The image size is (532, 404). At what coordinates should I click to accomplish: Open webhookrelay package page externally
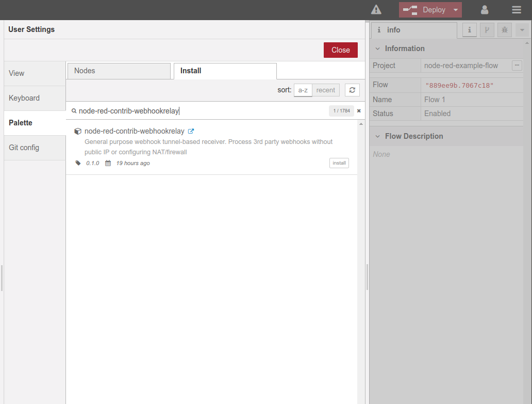[x=191, y=131]
